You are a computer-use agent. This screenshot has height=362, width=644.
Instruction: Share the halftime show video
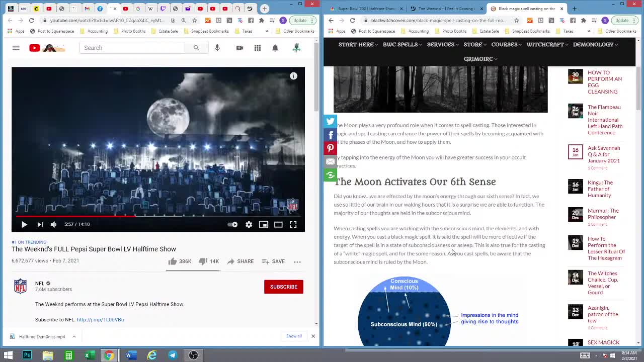point(240,261)
